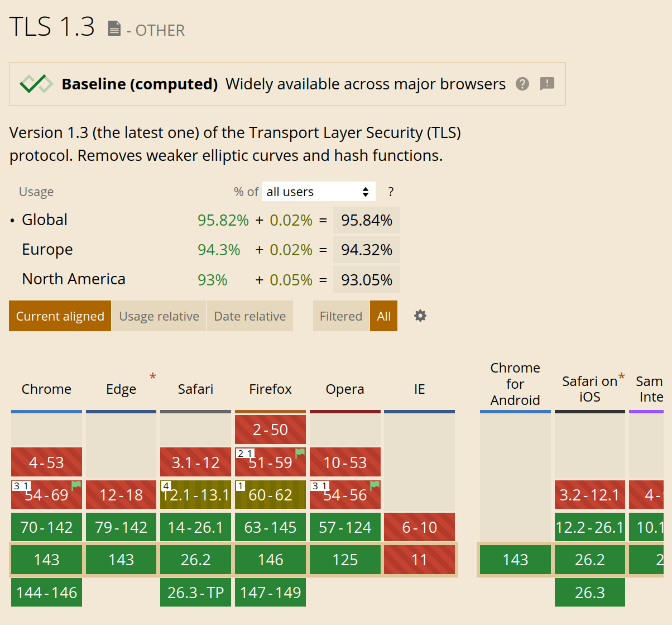Open the 'all users' usage dropdown
Viewport: 672px width, 625px height.
(x=318, y=192)
